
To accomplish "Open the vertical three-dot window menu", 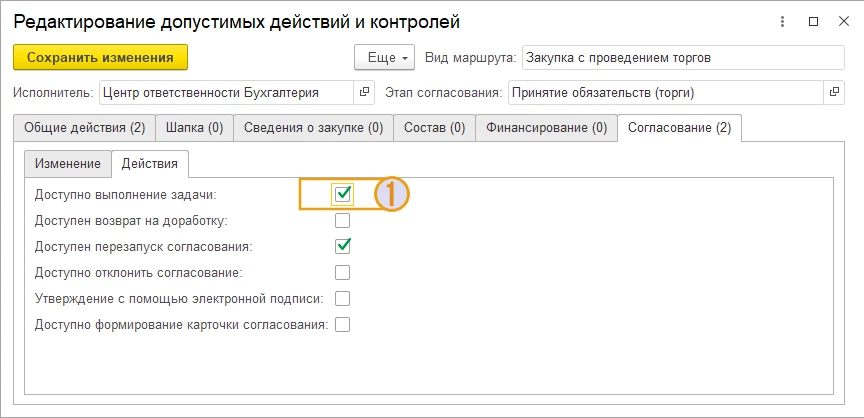I will 782,22.
